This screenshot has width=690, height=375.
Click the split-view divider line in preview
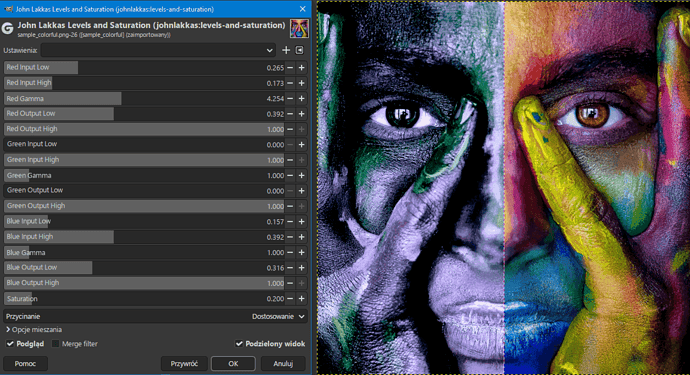pos(504,188)
